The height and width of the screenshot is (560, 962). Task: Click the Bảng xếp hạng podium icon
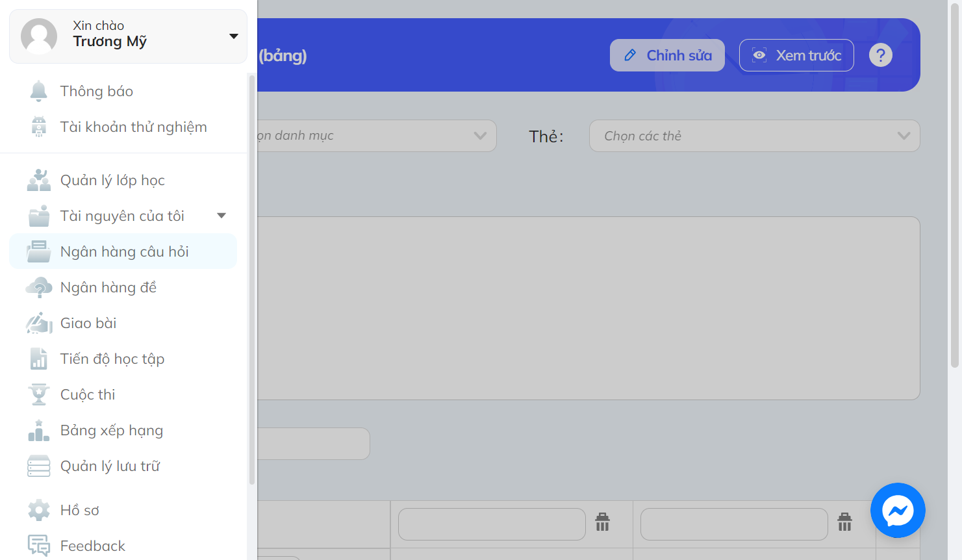point(39,430)
